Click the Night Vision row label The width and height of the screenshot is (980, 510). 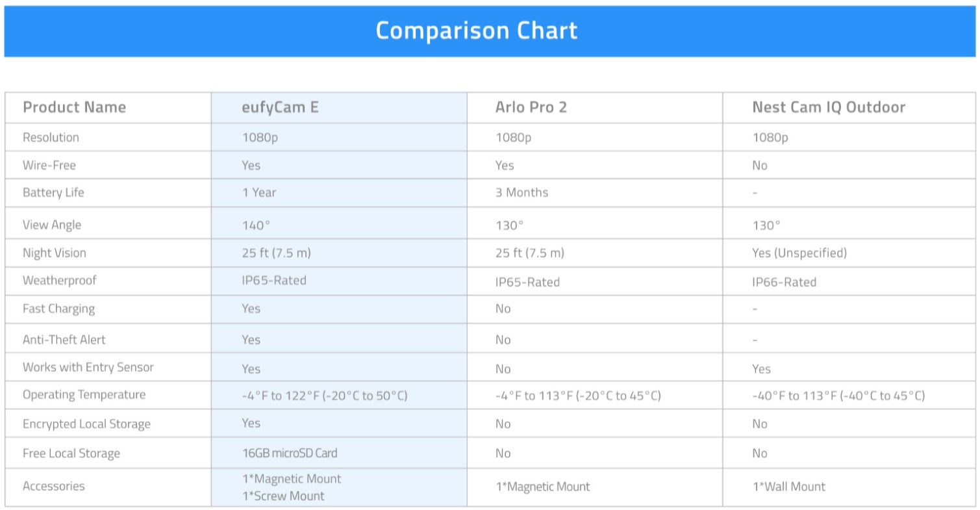pos(54,253)
